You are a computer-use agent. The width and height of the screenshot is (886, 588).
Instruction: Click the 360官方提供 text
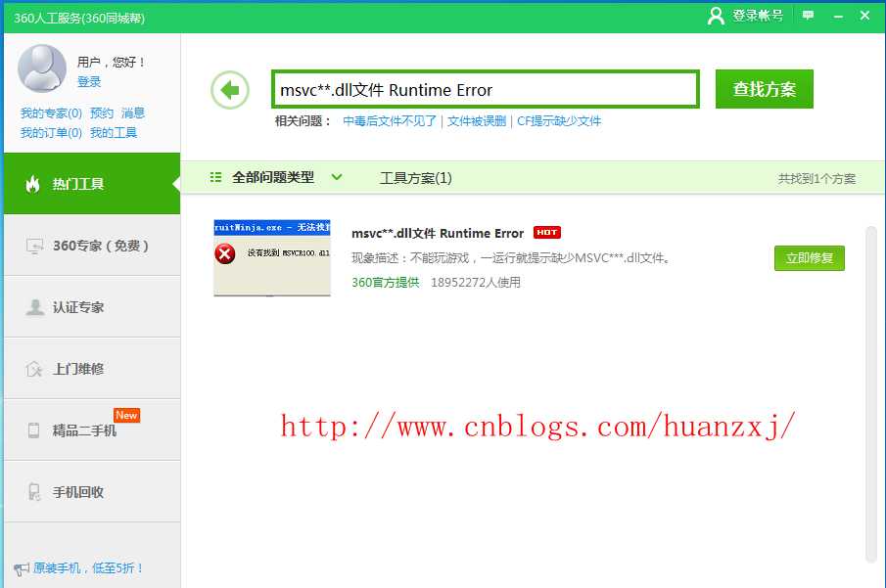386,283
